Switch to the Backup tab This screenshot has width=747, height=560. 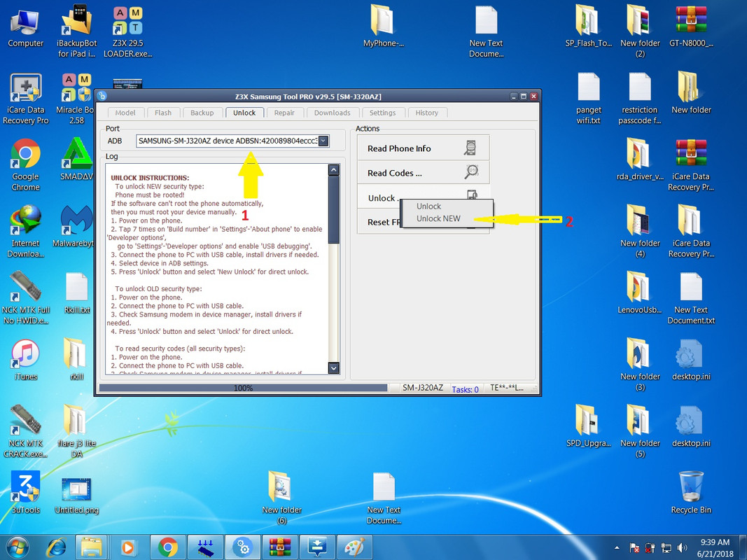202,113
